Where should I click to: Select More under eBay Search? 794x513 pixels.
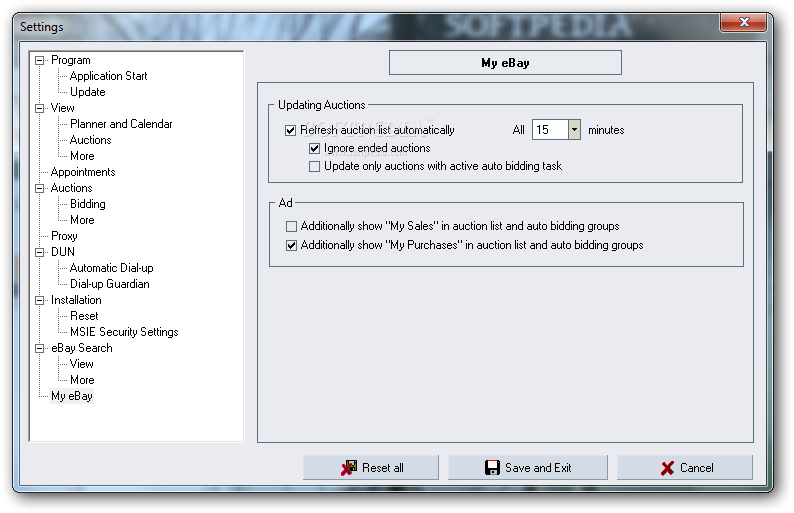tap(82, 380)
